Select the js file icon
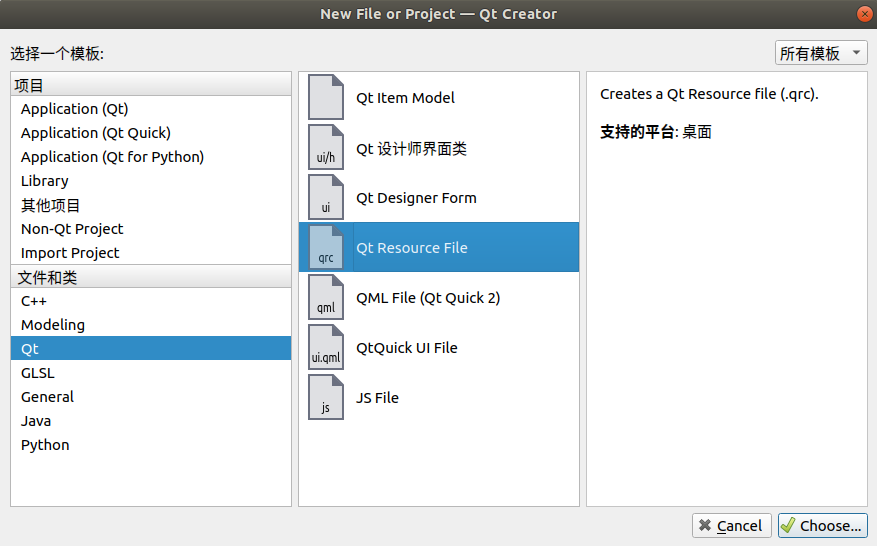Image resolution: width=877 pixels, height=546 pixels. click(x=326, y=397)
